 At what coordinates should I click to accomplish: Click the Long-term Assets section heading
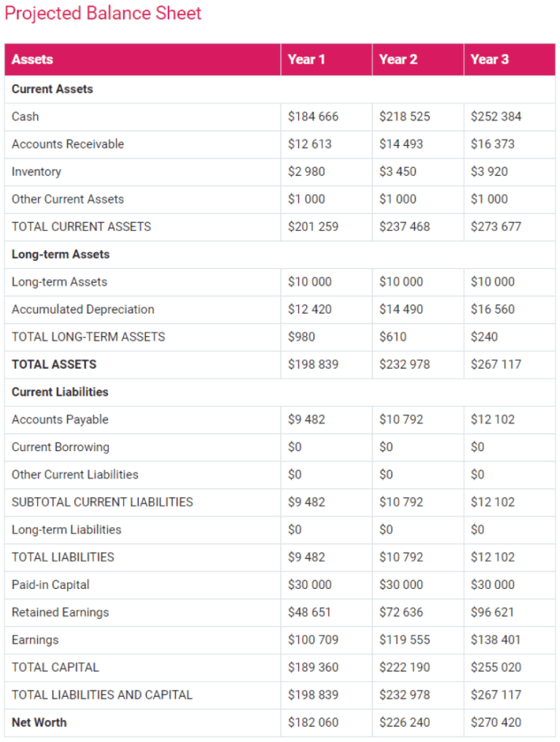pyautogui.click(x=61, y=254)
